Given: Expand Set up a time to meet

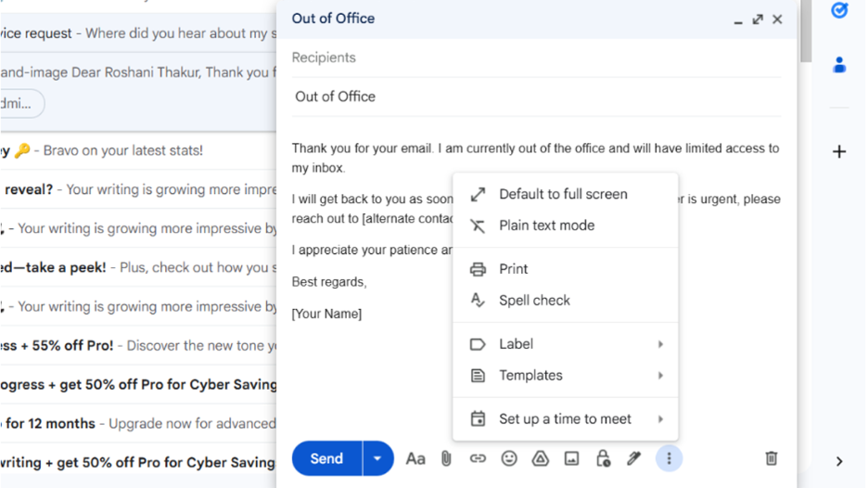Looking at the screenshot, I should 566,419.
